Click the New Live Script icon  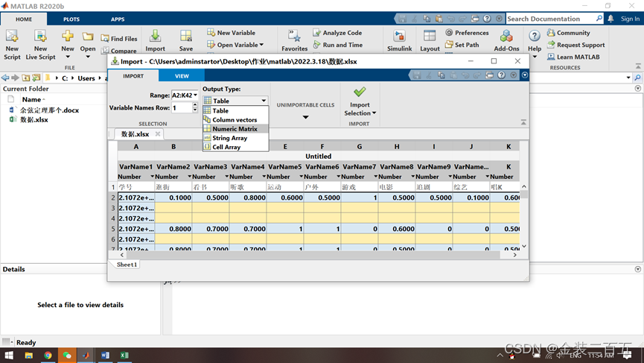click(x=40, y=37)
